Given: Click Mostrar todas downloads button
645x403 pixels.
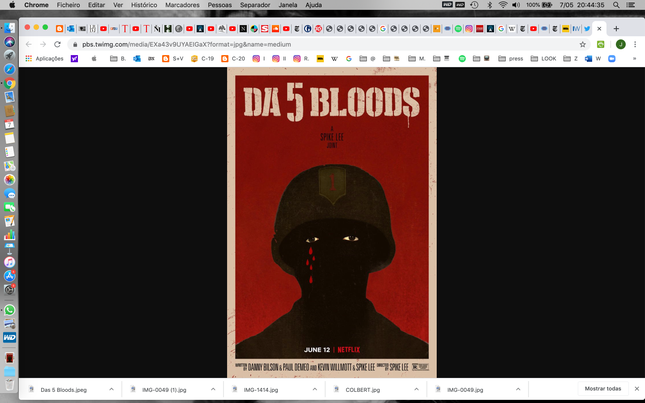Looking at the screenshot, I should (x=603, y=389).
